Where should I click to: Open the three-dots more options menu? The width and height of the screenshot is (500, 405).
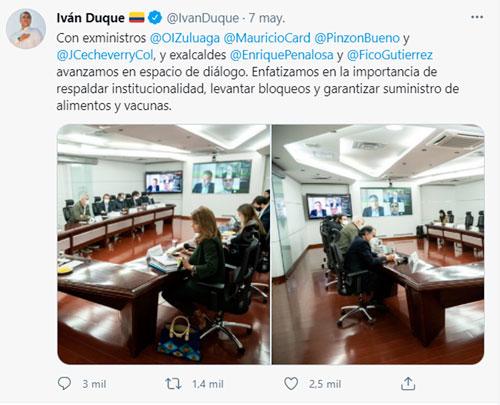[x=477, y=17]
